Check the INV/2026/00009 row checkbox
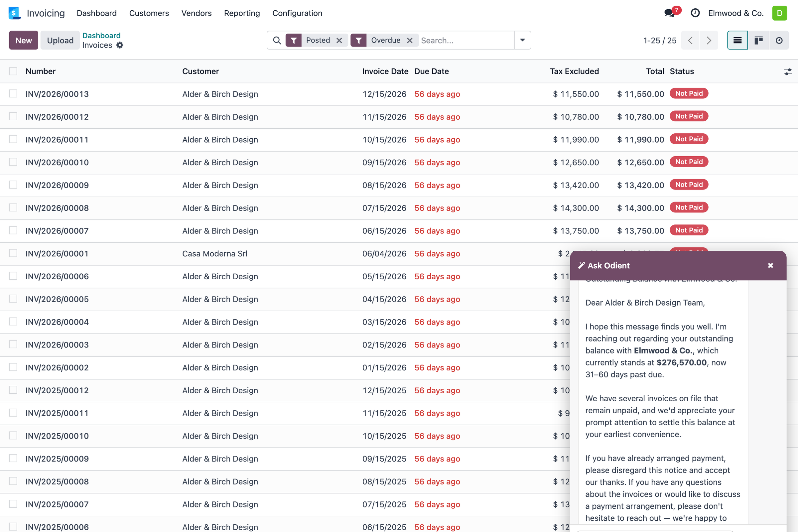The image size is (798, 532). click(13, 185)
